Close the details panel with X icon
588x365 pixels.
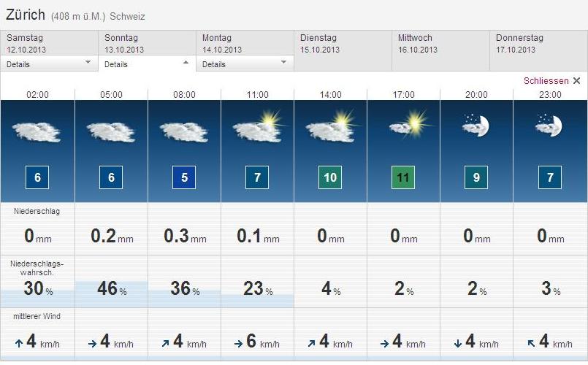576,81
